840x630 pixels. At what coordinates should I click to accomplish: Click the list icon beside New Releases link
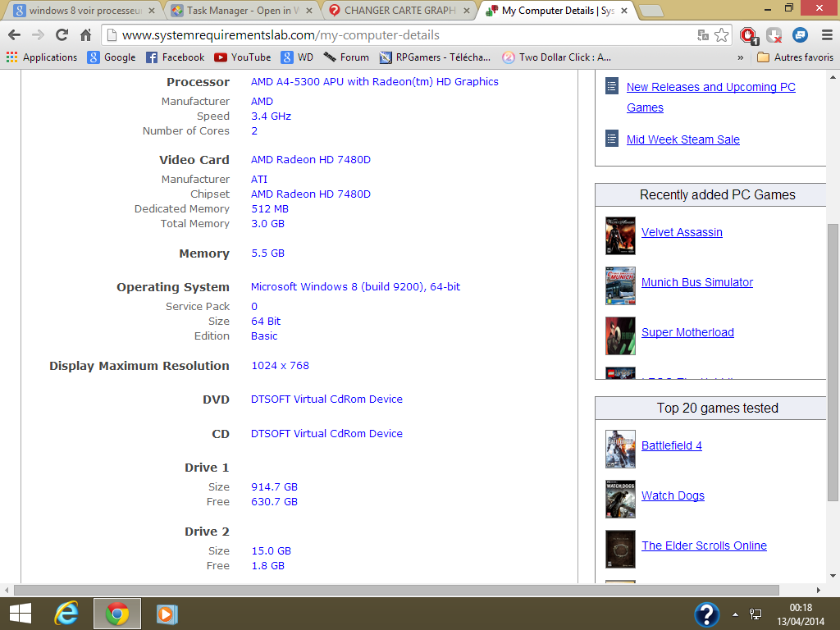coord(612,85)
